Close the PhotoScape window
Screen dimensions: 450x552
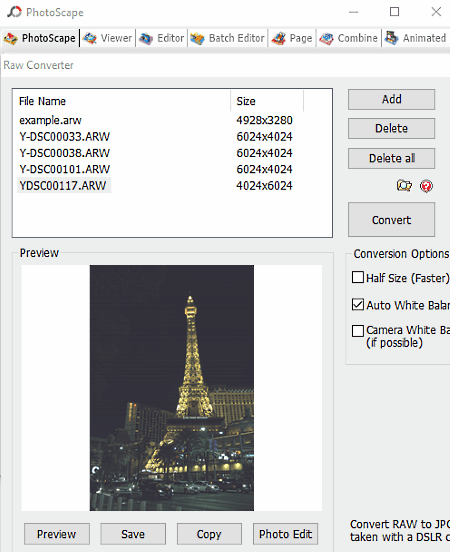tap(436, 12)
